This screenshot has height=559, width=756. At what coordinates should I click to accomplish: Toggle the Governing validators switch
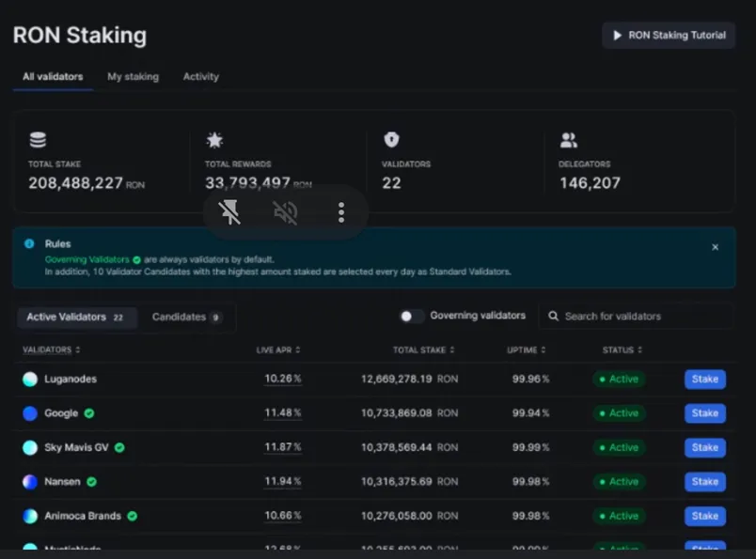point(412,316)
